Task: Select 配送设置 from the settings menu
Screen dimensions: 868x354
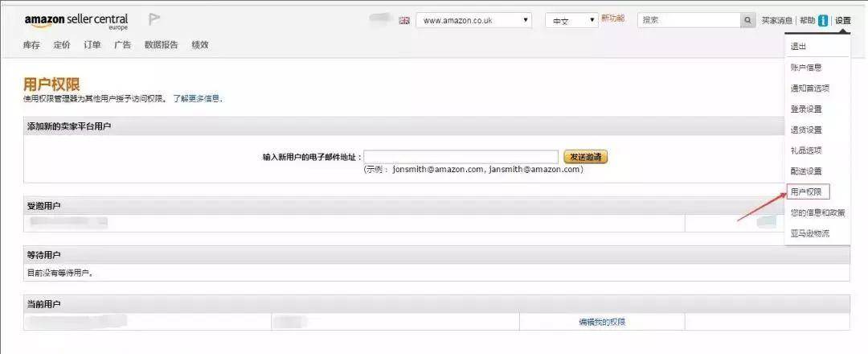Action: click(x=806, y=171)
